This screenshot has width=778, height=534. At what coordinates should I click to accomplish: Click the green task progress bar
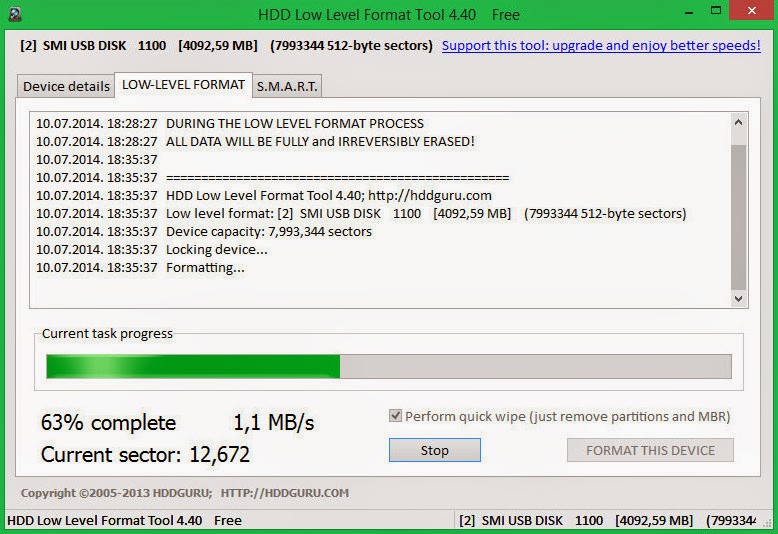[x=389, y=366]
